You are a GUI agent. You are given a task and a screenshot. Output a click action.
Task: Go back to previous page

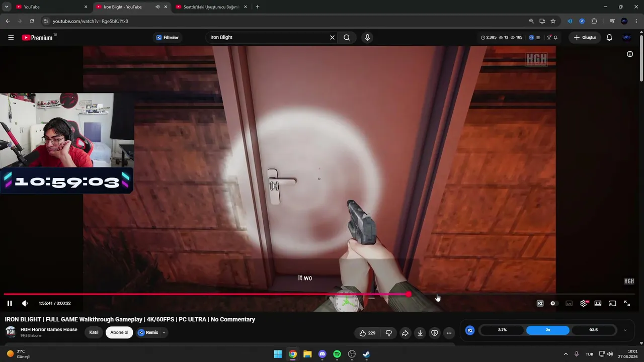(8, 21)
